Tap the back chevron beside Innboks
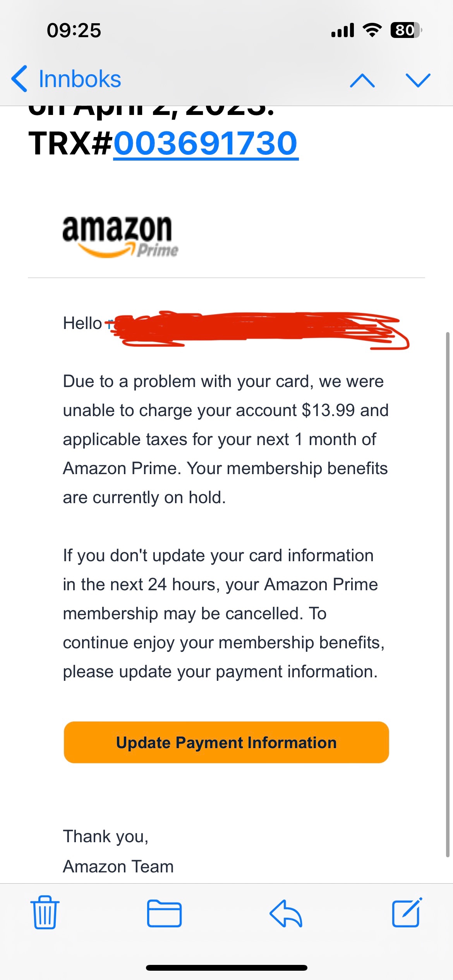 [x=19, y=79]
